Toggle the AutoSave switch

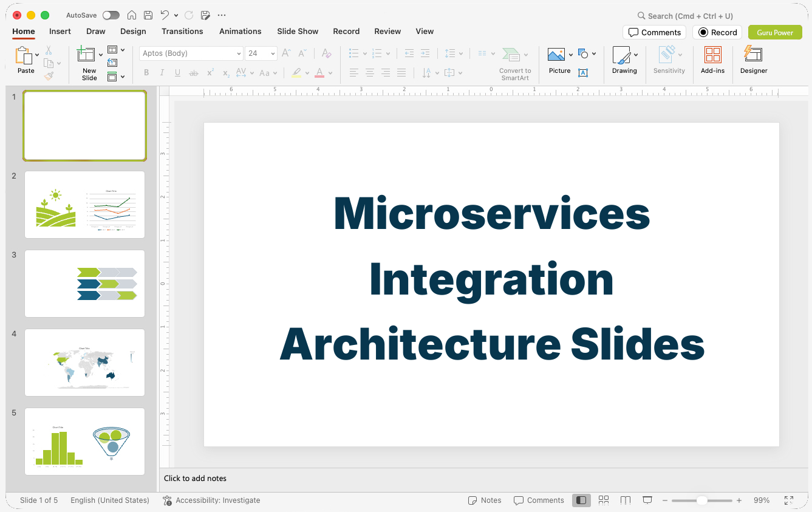click(111, 15)
